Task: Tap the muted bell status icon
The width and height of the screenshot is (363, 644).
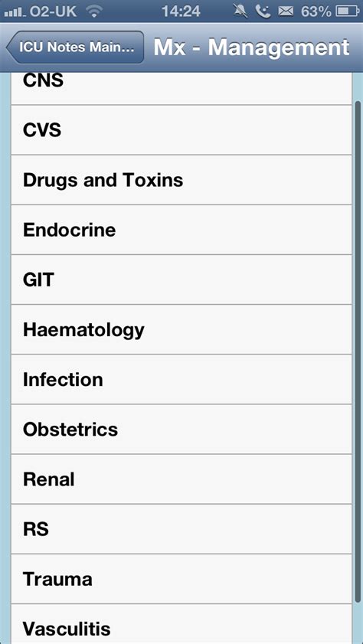Action: tap(240, 11)
